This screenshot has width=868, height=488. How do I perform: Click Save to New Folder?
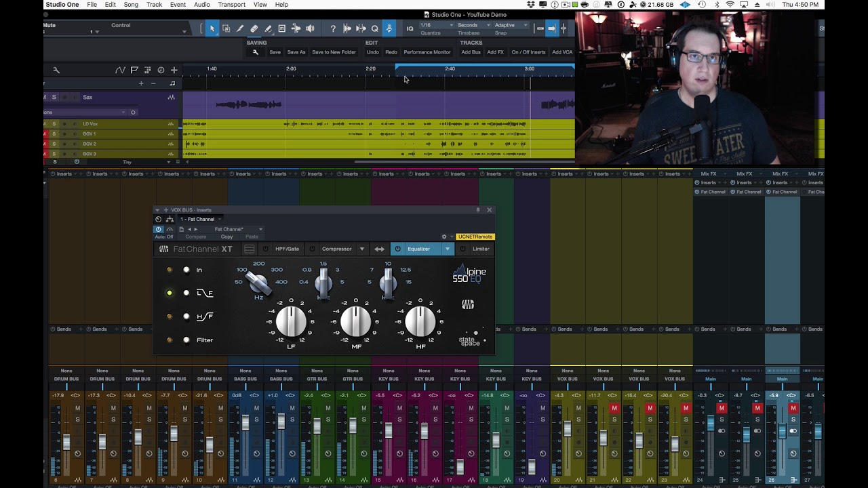click(x=334, y=52)
